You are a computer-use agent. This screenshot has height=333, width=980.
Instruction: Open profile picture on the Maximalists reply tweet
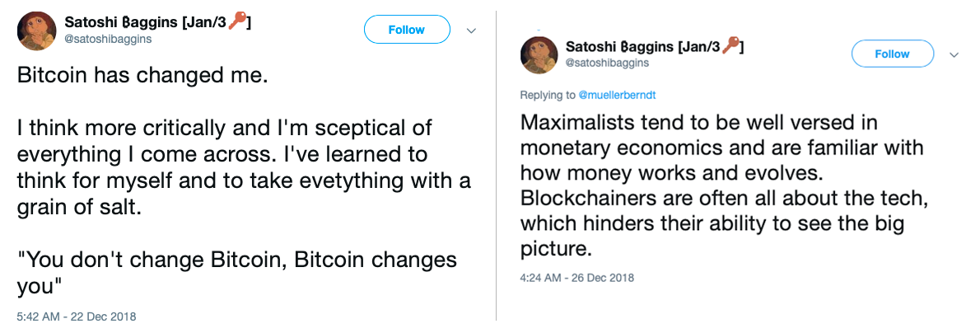click(539, 55)
